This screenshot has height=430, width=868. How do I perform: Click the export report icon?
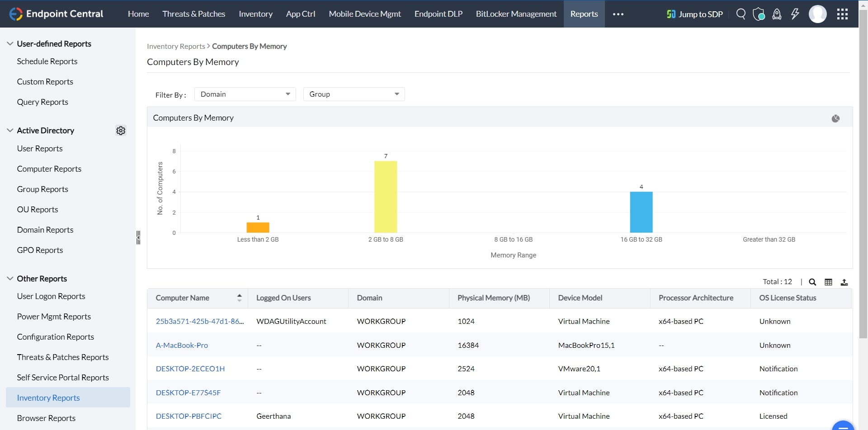pos(844,282)
